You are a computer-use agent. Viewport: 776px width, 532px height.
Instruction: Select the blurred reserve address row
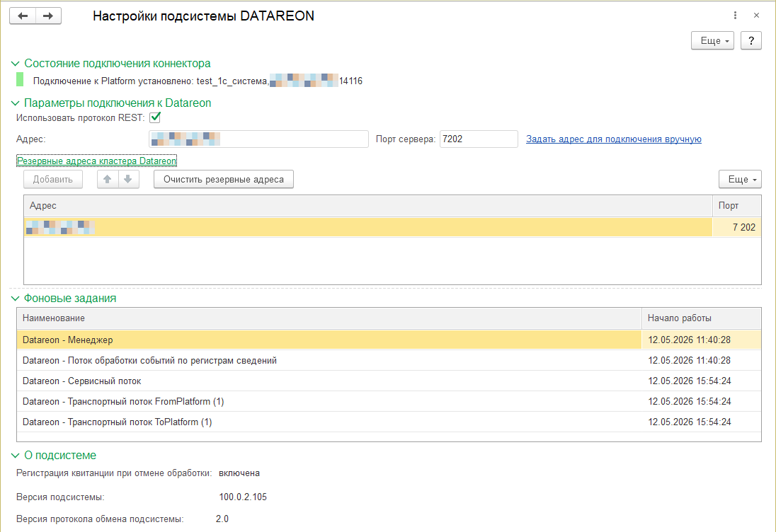point(368,227)
